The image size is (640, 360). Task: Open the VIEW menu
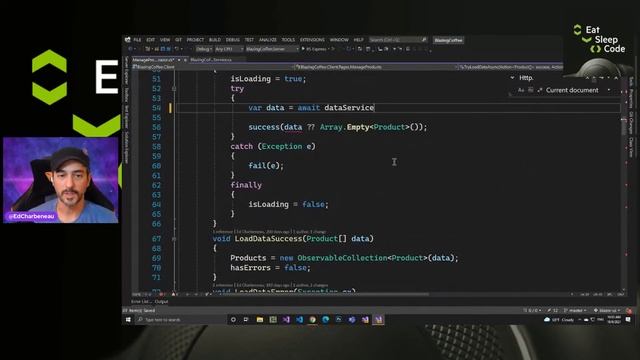165,40
